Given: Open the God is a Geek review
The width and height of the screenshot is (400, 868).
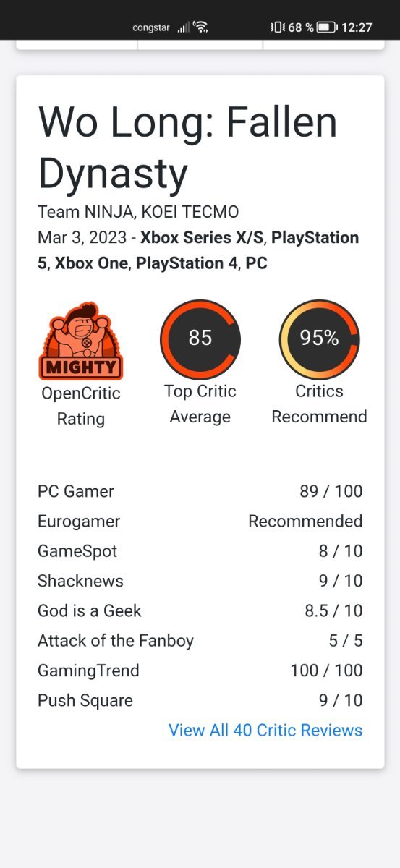Looking at the screenshot, I should coord(200,610).
